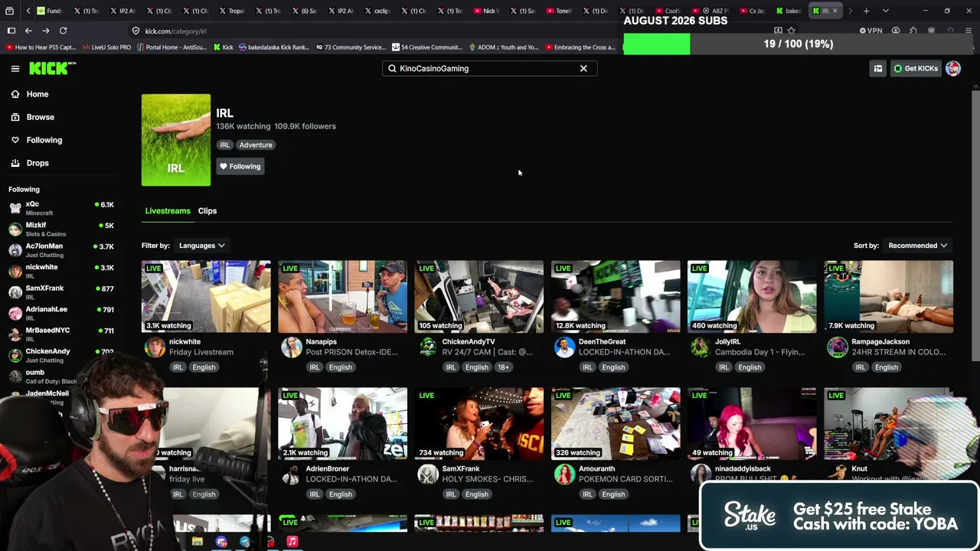Open the LiveU Solo PRO bookmark
The height and width of the screenshot is (551, 980).
(x=107, y=47)
